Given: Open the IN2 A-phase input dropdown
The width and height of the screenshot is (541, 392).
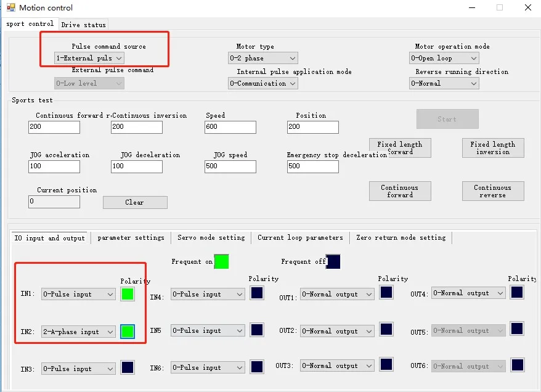Looking at the screenshot, I should point(78,332).
